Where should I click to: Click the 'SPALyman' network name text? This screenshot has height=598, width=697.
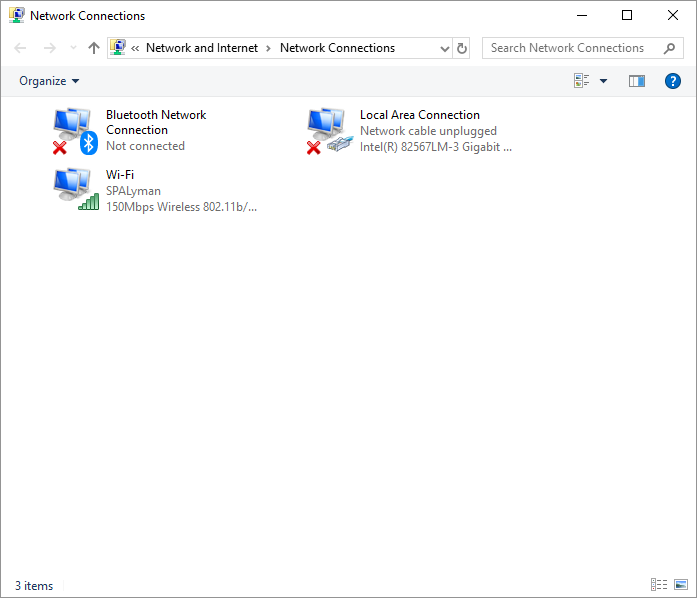pyautogui.click(x=133, y=191)
